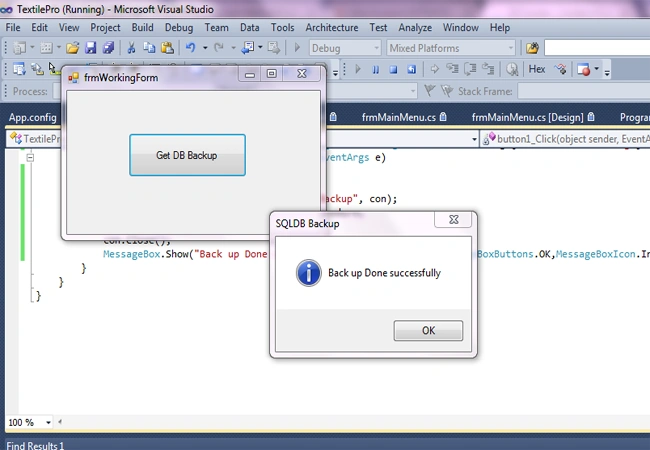650x450 pixels.
Task: Click the Restart debugging icon
Action: 411,69
